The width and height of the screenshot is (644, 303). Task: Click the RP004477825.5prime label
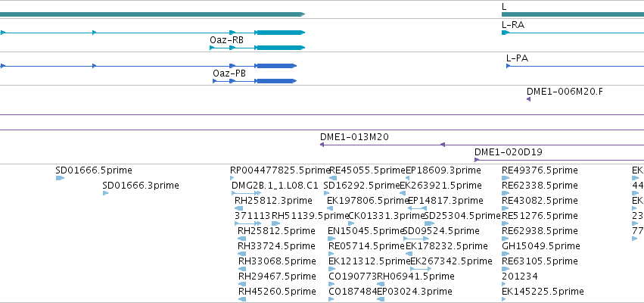point(281,170)
